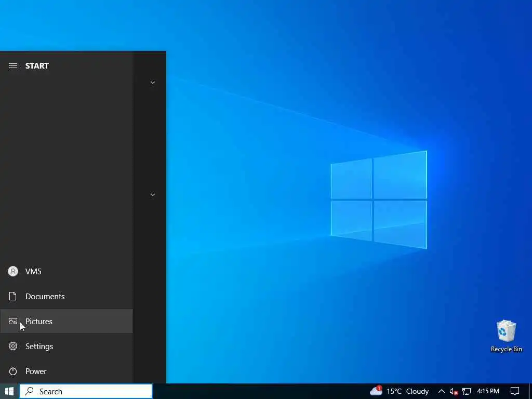Click the Documents page icon
Viewport: 532px width, 399px height.
tap(13, 296)
